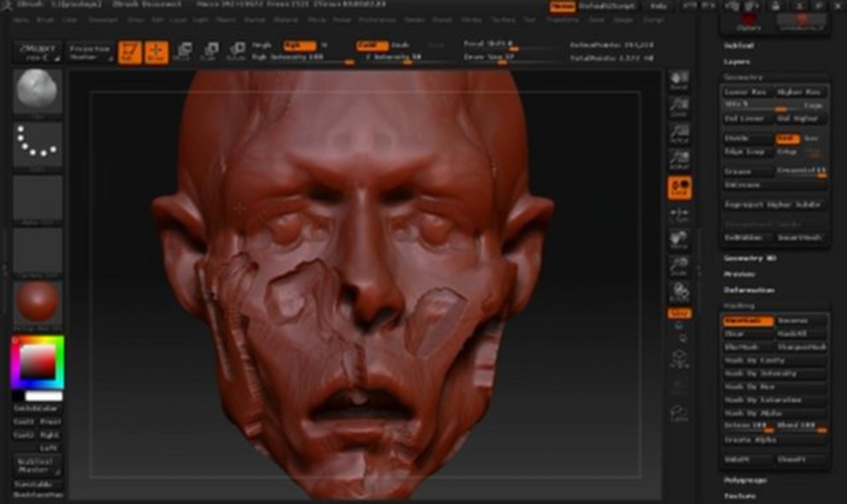This screenshot has width=847, height=504.
Task: Pick a color in the color picker square
Action: tap(38, 362)
